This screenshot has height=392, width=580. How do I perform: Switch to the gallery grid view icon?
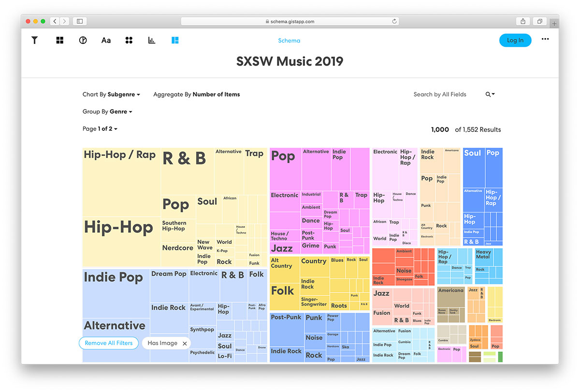click(x=60, y=41)
